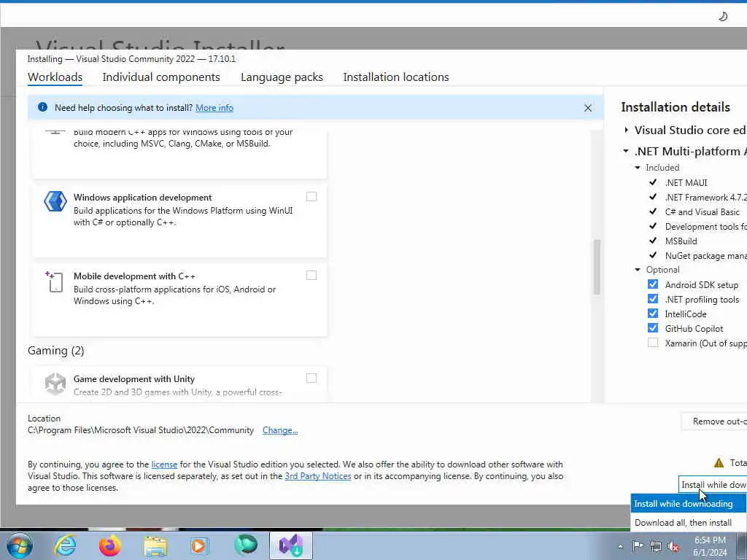The image size is (747, 560).
Task: Click the NuGet package manager item
Action: click(x=706, y=256)
